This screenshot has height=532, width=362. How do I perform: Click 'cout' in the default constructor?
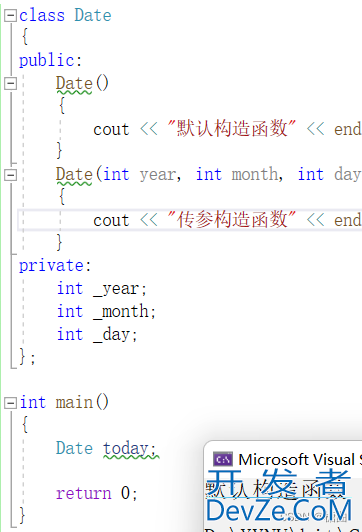tap(111, 130)
